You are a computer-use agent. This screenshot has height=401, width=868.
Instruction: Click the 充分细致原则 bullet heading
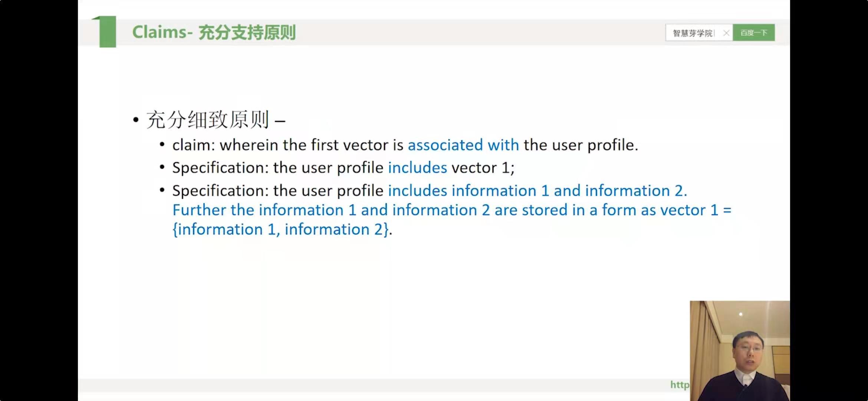tap(208, 120)
